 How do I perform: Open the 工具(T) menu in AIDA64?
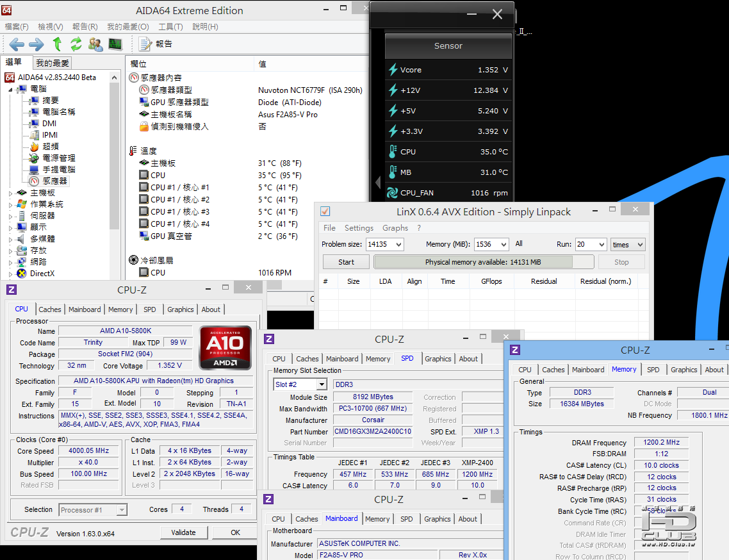pos(170,27)
